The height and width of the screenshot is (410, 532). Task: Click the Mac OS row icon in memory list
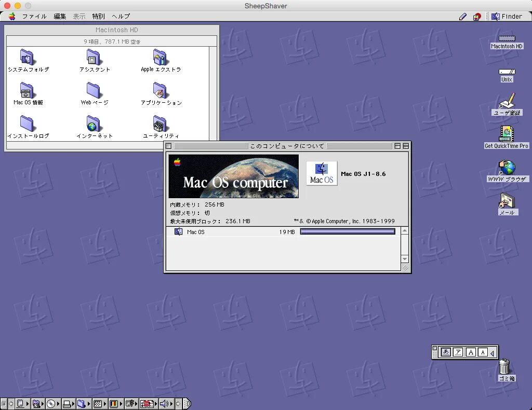coord(179,232)
